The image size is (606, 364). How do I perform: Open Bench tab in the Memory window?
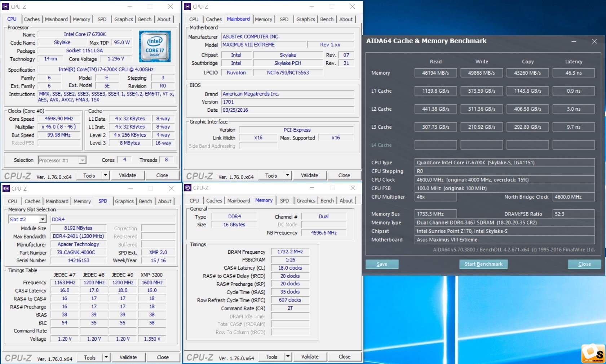(327, 201)
